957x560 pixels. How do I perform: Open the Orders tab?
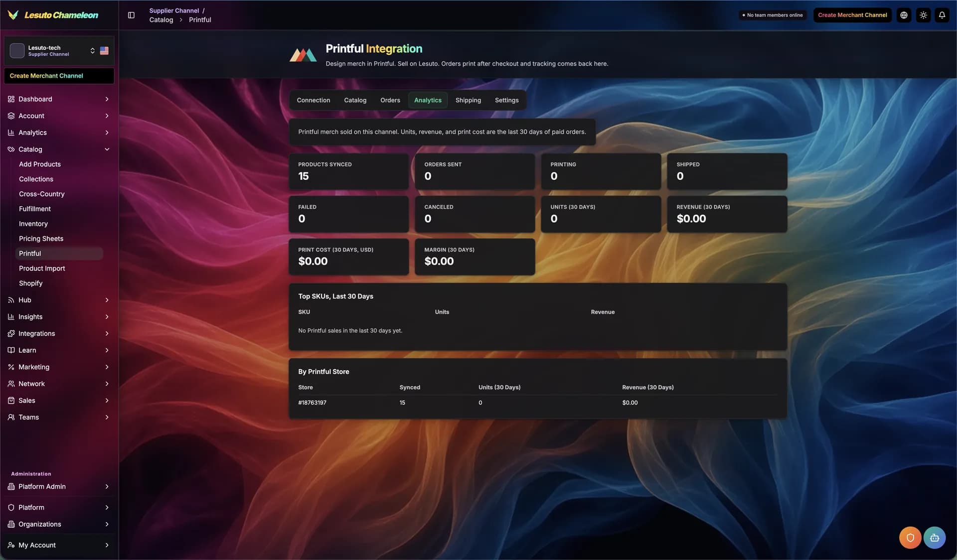point(390,100)
